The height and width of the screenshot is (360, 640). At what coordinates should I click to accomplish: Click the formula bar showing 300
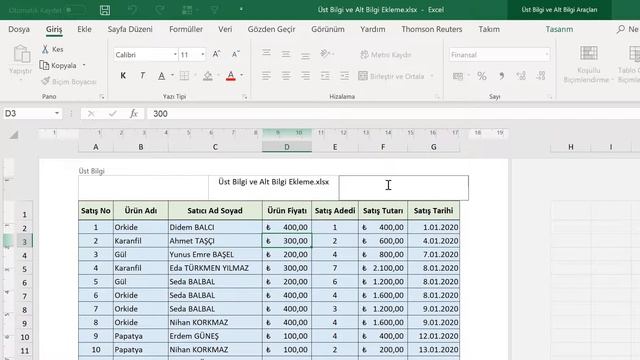pos(392,114)
